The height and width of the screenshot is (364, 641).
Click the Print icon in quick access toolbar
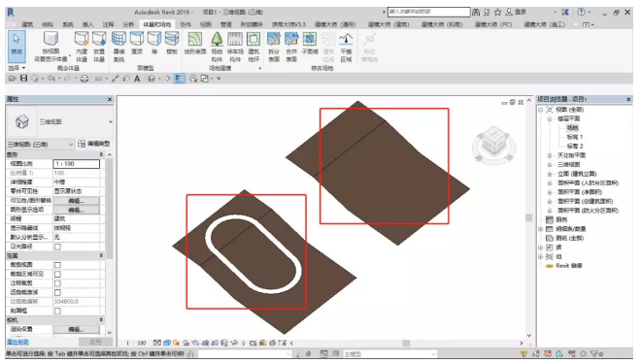(x=84, y=79)
